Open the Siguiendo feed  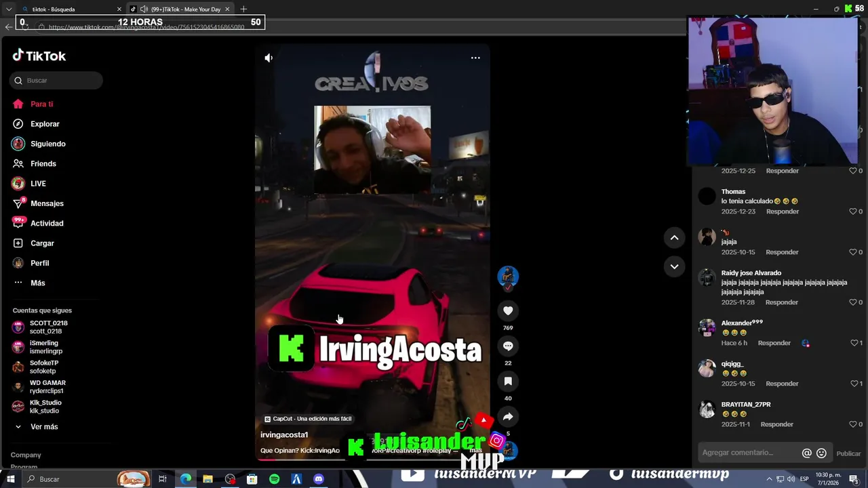click(47, 144)
